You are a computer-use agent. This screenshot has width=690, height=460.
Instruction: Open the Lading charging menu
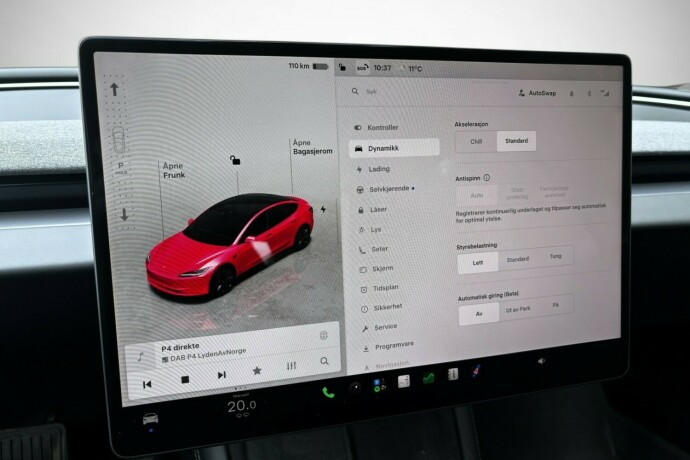click(374, 169)
